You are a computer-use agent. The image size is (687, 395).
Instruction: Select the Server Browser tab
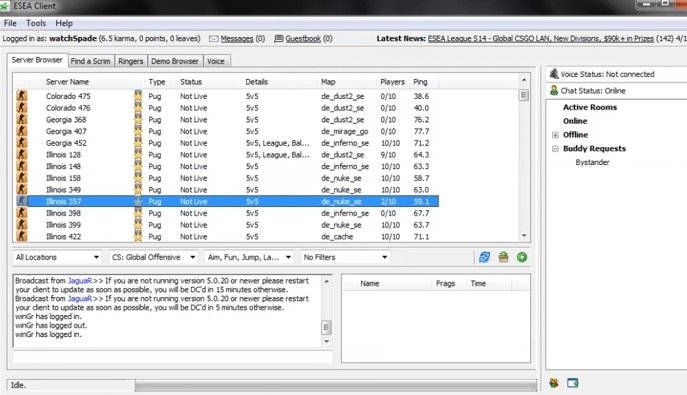(37, 60)
